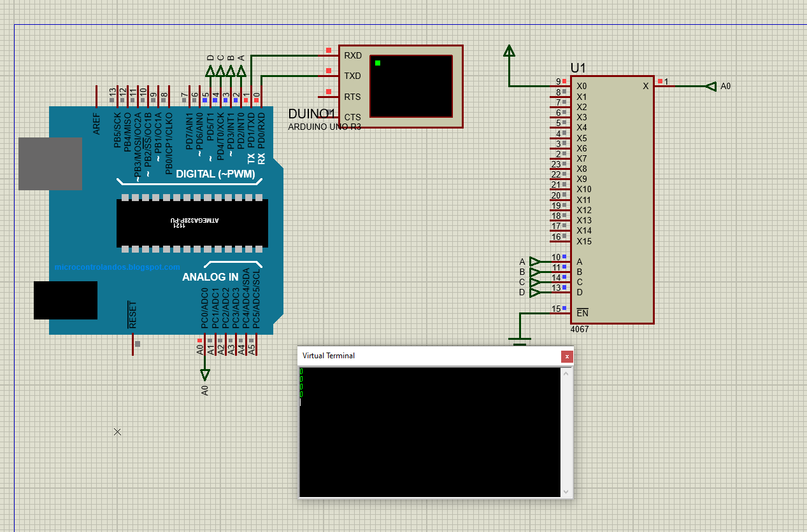Click the gray USB connector on the Arduino

point(50,164)
